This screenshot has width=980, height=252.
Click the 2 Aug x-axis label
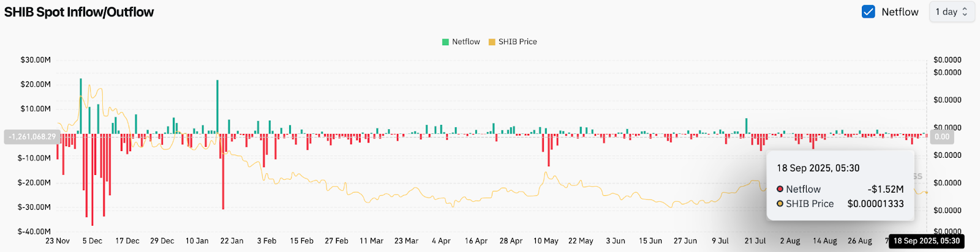(791, 241)
